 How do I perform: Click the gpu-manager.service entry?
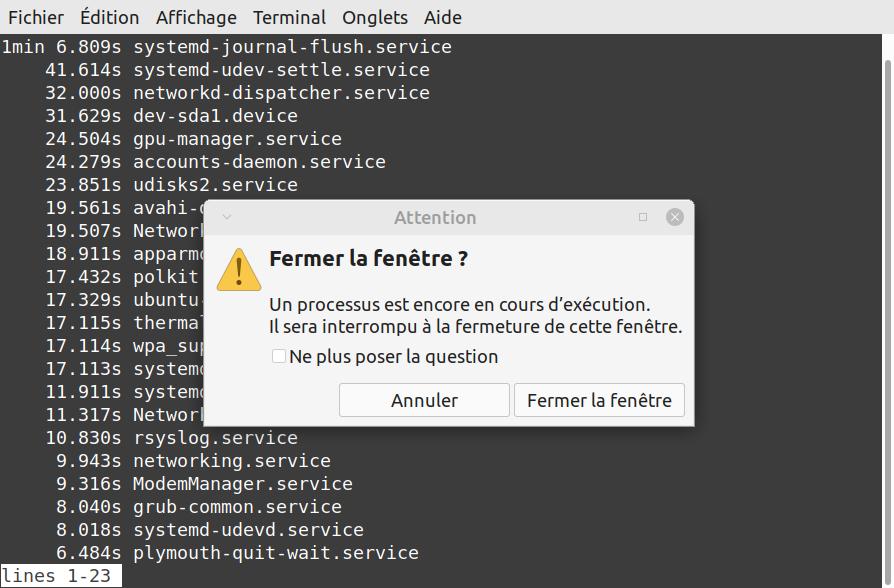[x=237, y=139]
